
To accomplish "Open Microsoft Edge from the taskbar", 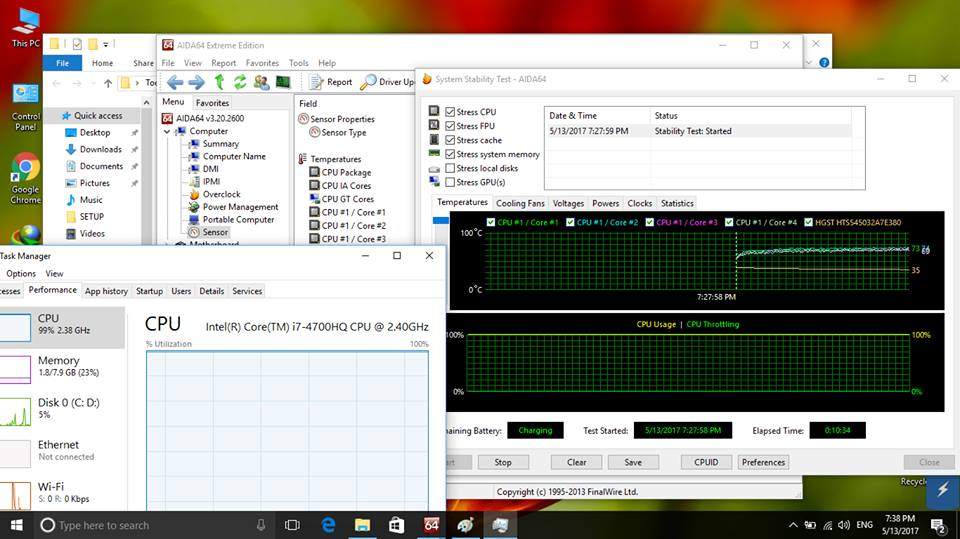I will point(329,525).
